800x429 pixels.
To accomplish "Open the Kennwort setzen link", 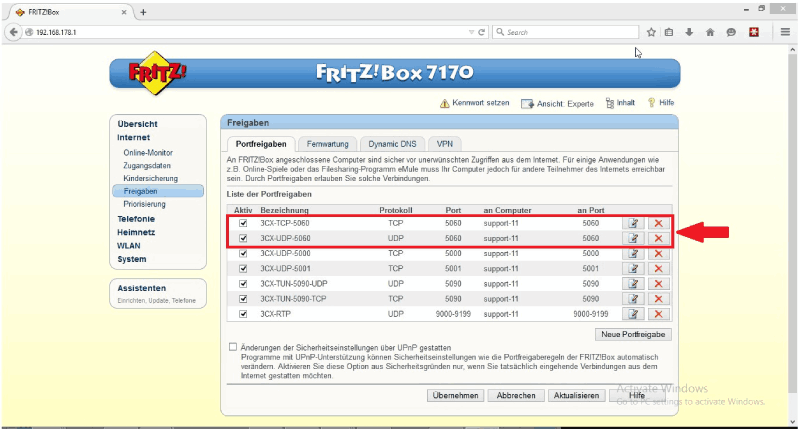I will coord(474,103).
